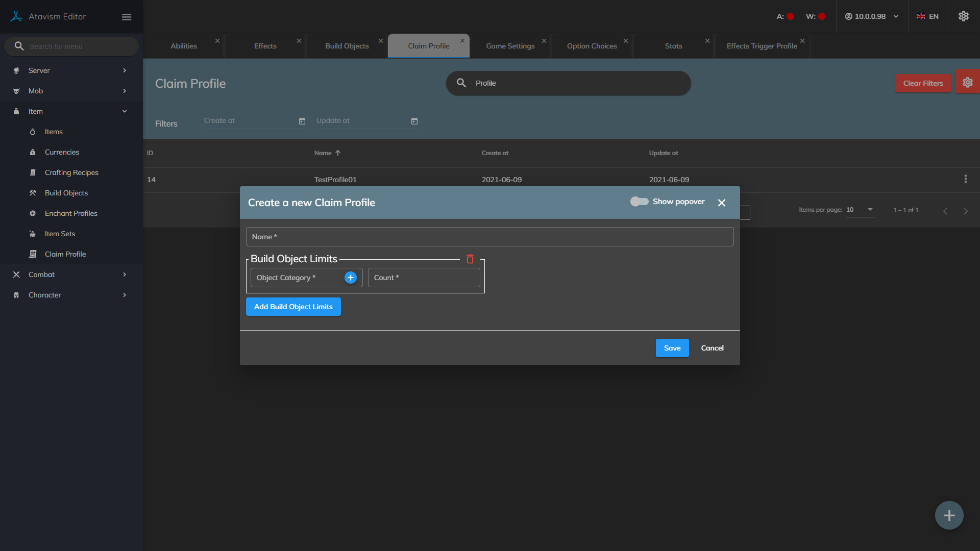Screen dimensions: 980x551
Task: Click the Update at calendar icon
Action: point(414,121)
